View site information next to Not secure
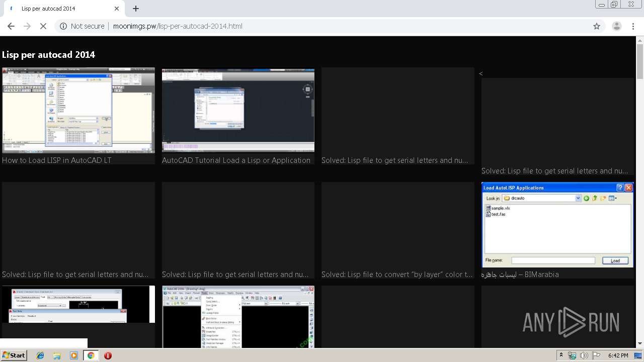This screenshot has height=362, width=644. click(63, 26)
